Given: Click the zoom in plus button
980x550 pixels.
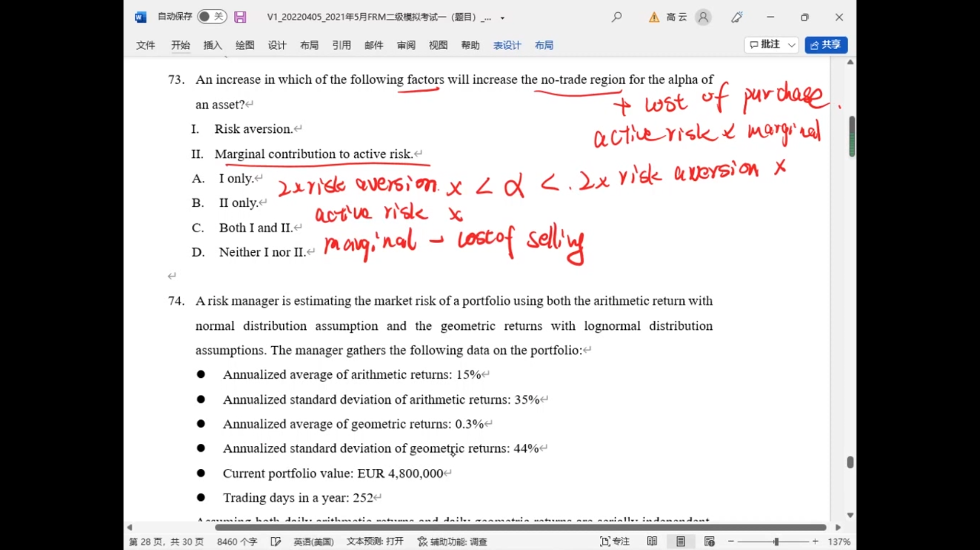Looking at the screenshot, I should [815, 541].
